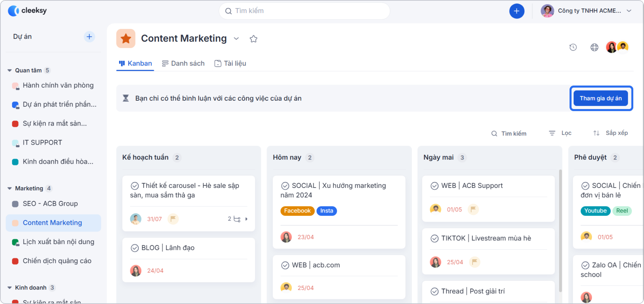Click the Cleeksy logo
Image resolution: width=644 pixels, height=304 pixels.
coord(27,10)
